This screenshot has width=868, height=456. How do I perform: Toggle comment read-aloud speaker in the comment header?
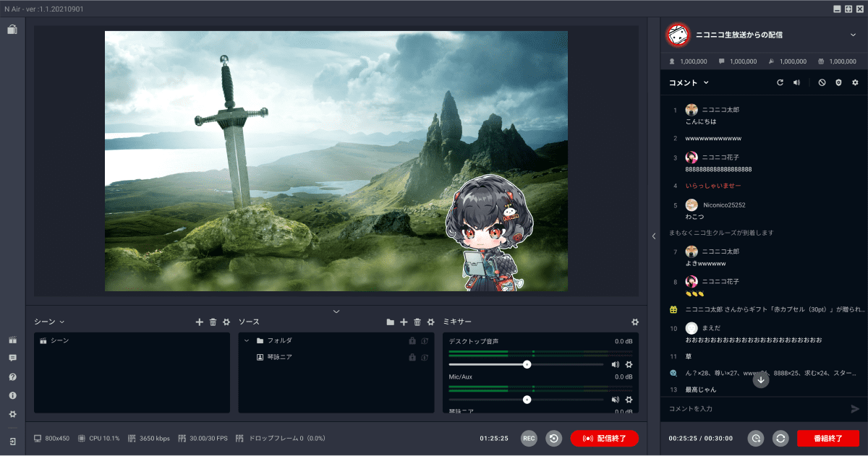[x=796, y=82]
